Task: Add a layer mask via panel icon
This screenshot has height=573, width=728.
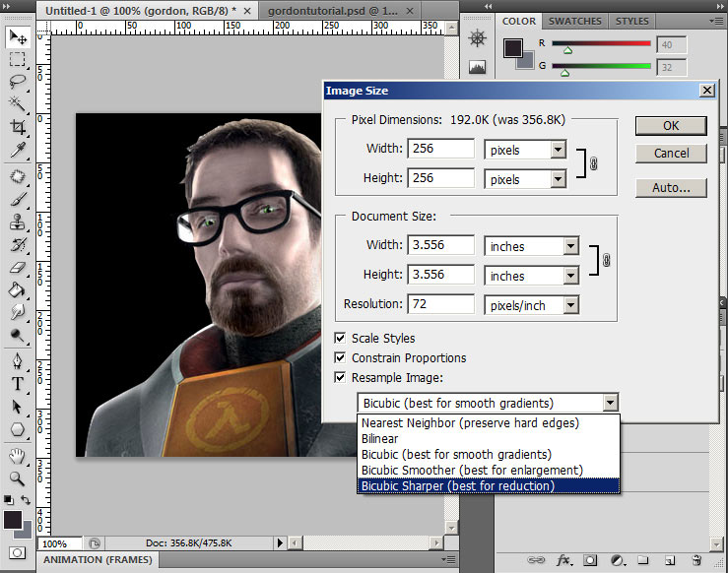Action: [x=590, y=560]
